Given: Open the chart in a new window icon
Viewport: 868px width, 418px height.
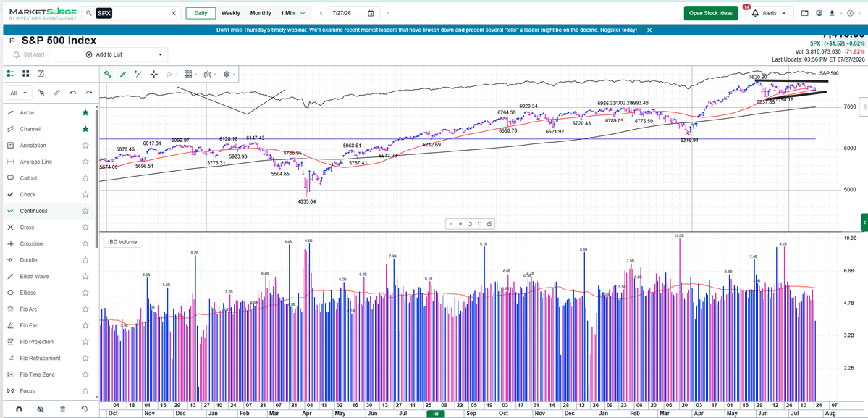Looking at the screenshot, I should pyautogui.click(x=41, y=74).
